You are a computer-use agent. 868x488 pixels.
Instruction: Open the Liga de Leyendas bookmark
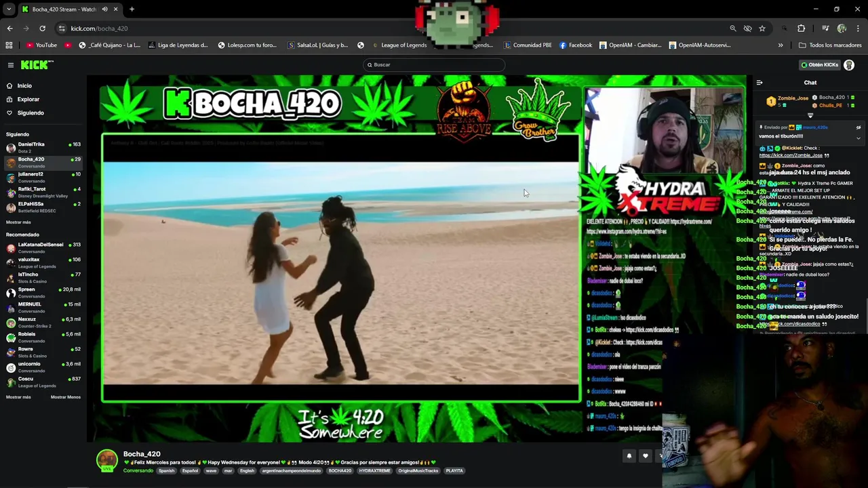click(x=178, y=45)
